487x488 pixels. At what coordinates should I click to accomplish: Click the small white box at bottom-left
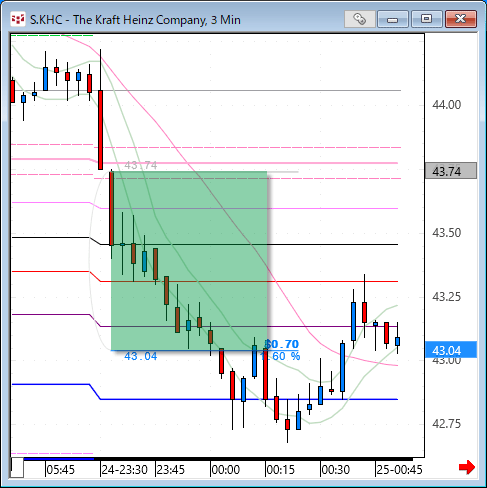coord(17,468)
